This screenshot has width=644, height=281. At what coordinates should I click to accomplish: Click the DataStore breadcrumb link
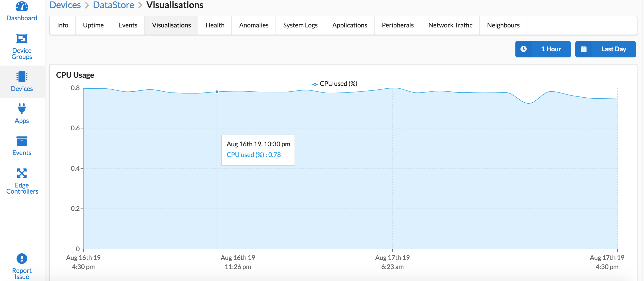pyautogui.click(x=114, y=5)
